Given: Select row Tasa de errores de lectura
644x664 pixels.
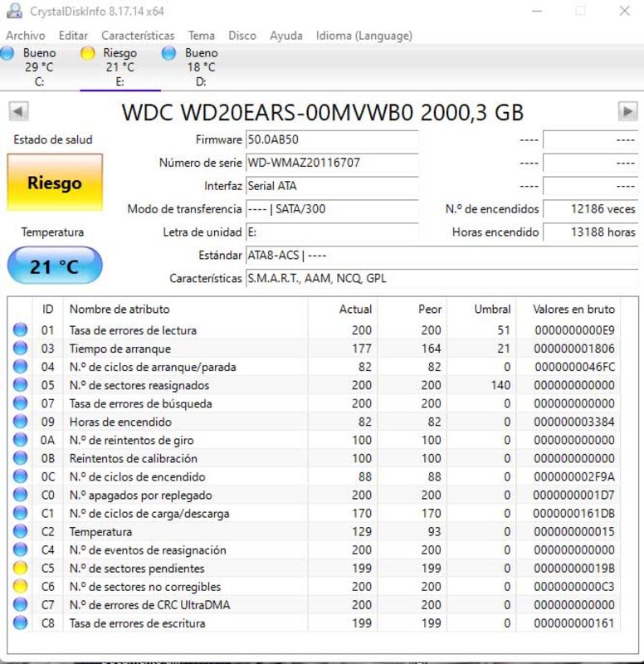Looking at the screenshot, I should pos(315,330).
